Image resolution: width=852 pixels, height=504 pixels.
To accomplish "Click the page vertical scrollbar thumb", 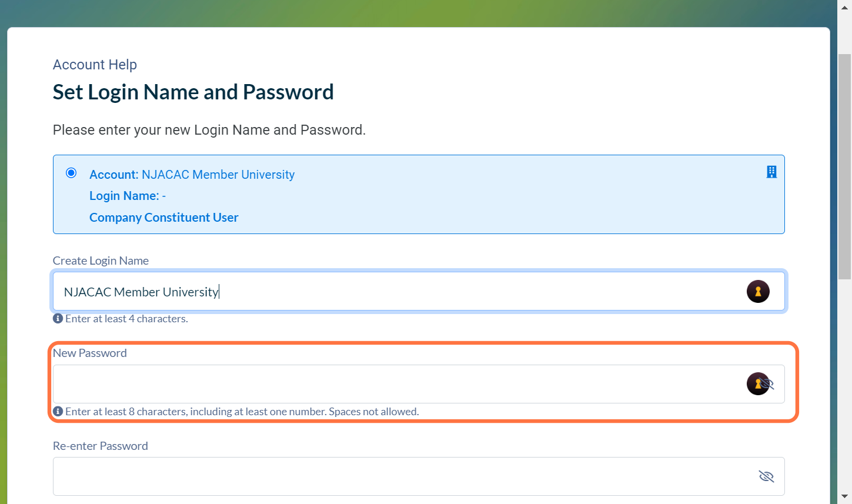I will pos(844,166).
